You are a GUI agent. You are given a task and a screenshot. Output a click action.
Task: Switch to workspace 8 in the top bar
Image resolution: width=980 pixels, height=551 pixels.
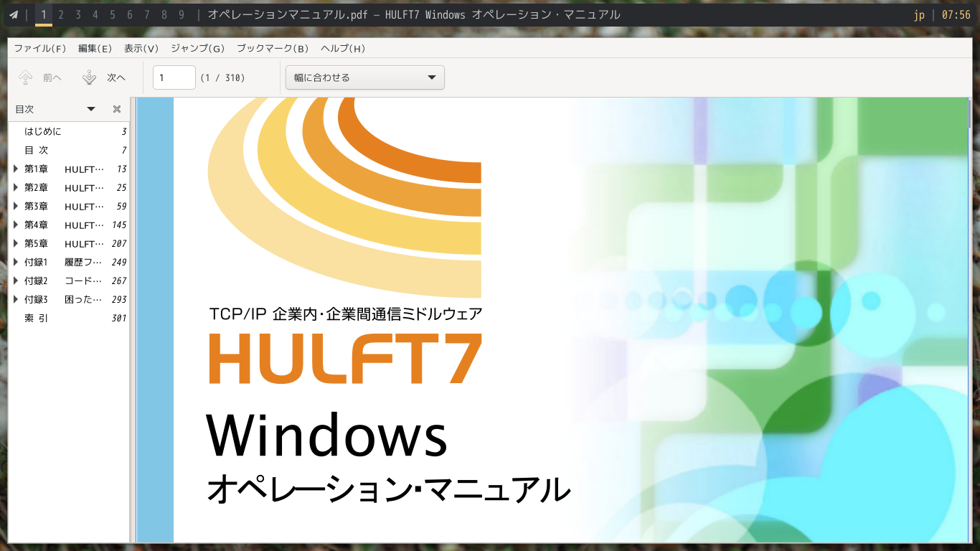[x=164, y=14]
